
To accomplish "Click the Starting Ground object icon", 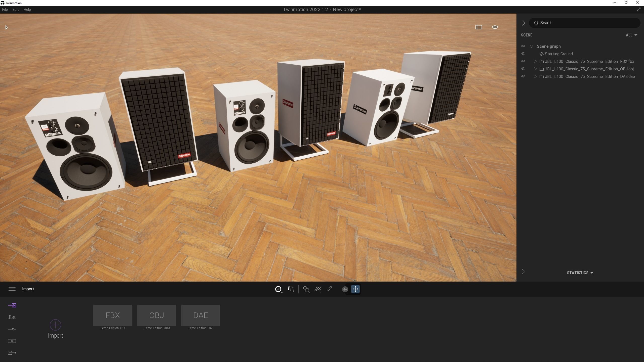I will [x=542, y=54].
